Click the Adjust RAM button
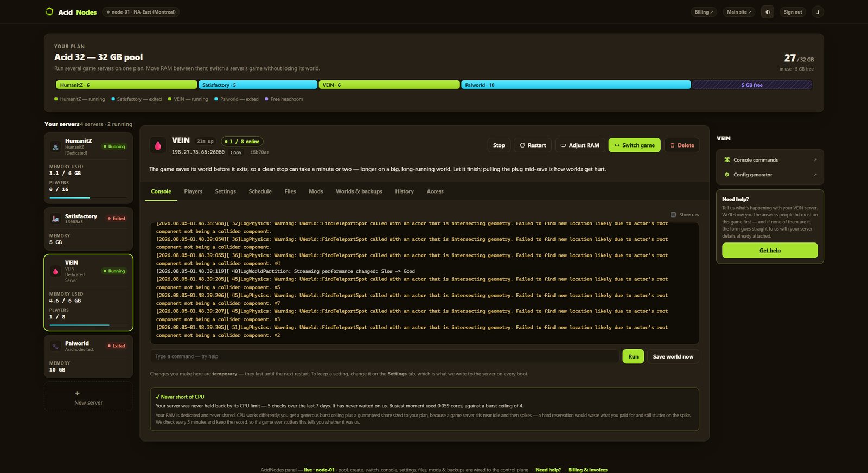The height and width of the screenshot is (473, 868). (580, 145)
